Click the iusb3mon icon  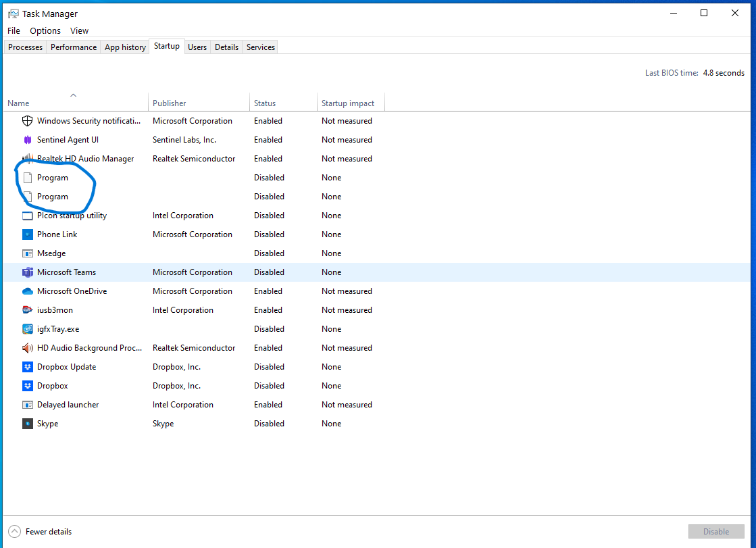(x=28, y=310)
